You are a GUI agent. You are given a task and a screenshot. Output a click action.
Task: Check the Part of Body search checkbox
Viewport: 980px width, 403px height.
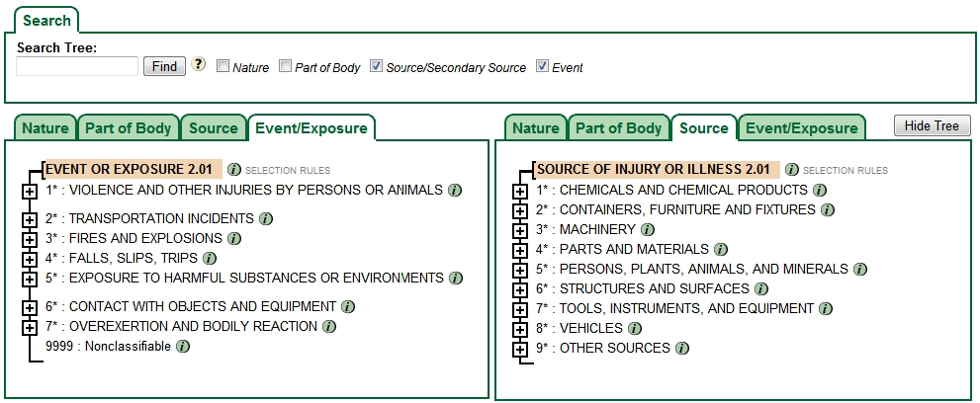[286, 67]
